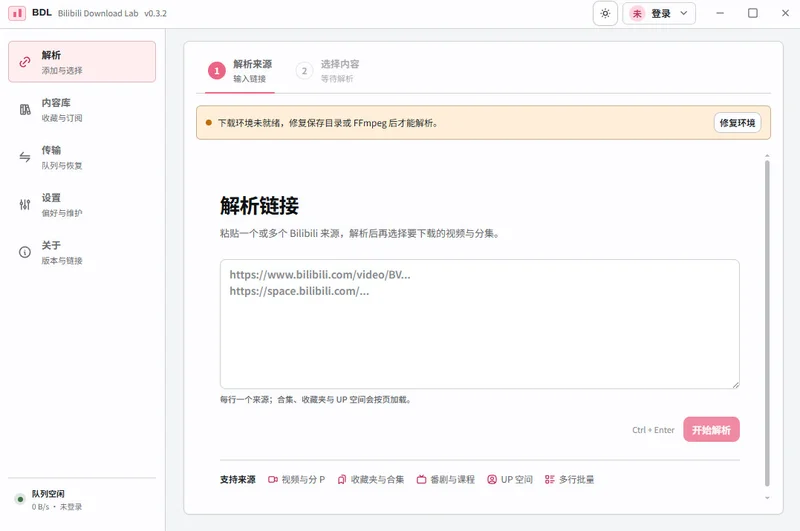Click the Ctrl + Enter shortcut hint
This screenshot has height=531, width=800.
[x=653, y=430]
